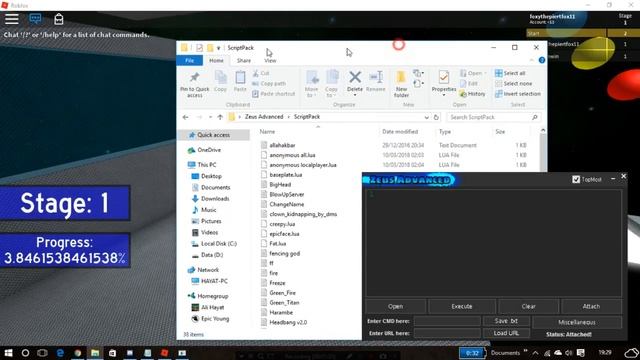
Task: Sort by Date modified column header
Action: [x=400, y=132]
